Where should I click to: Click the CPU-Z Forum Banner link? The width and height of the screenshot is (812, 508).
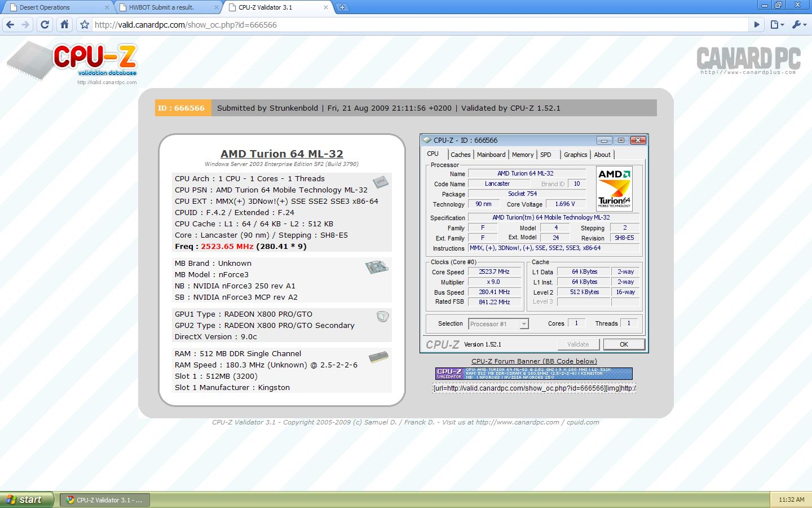(x=534, y=361)
